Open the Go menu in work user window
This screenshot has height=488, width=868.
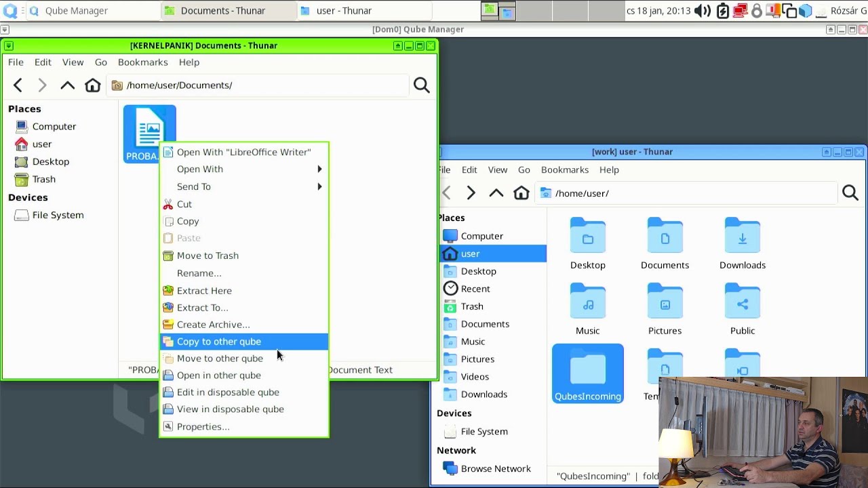pyautogui.click(x=524, y=170)
